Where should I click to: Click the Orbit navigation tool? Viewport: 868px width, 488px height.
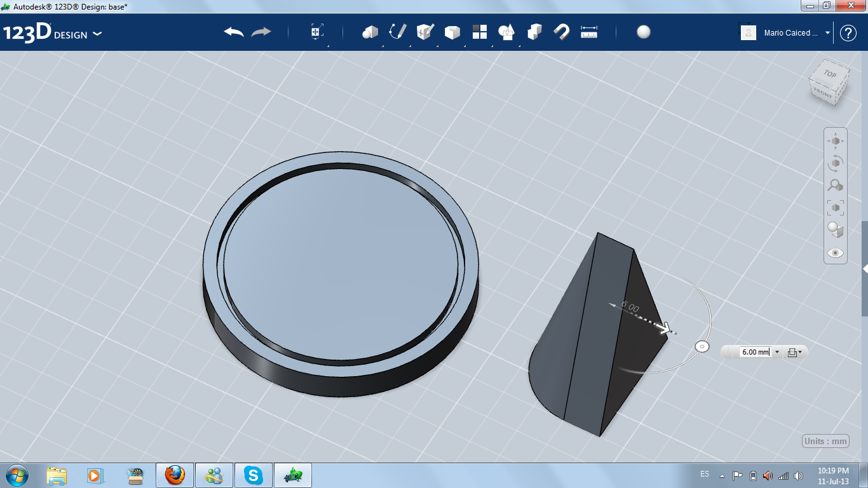(836, 163)
